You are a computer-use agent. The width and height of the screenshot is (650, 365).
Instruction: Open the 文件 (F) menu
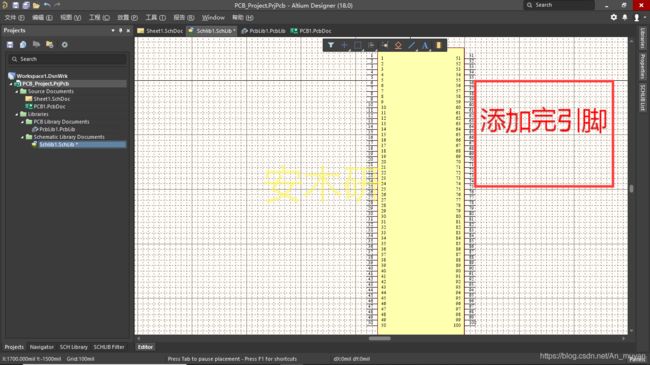click(x=15, y=17)
